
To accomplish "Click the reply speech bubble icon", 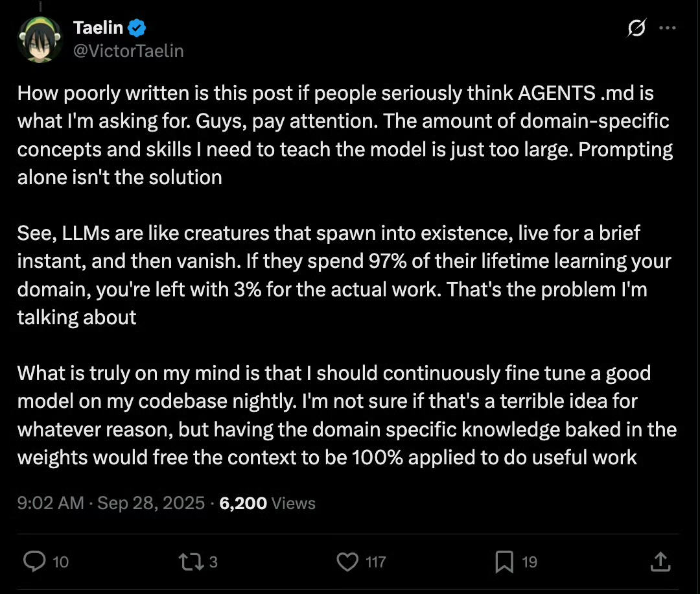I will tap(34, 562).
